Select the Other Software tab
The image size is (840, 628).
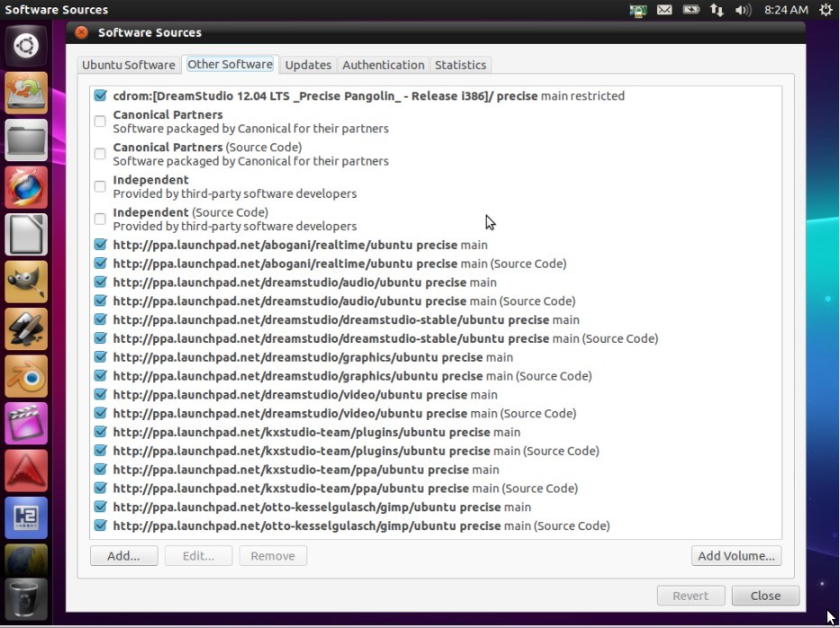[230, 64]
